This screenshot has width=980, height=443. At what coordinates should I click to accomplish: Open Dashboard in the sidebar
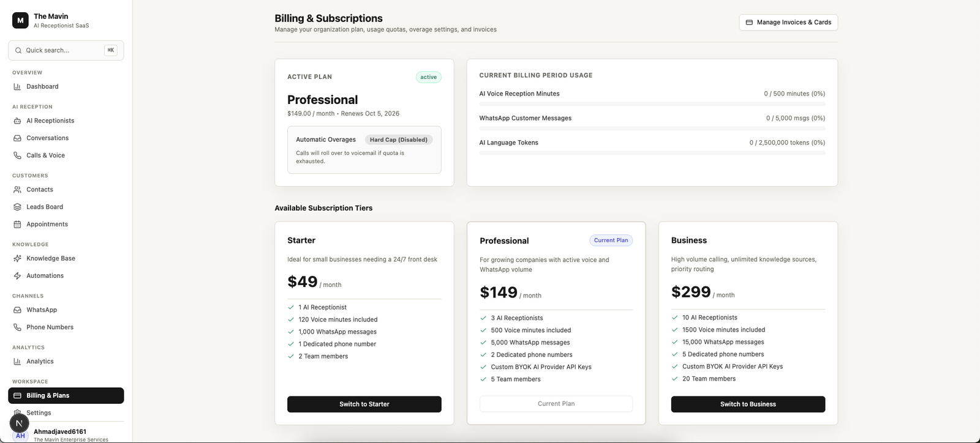66,87
